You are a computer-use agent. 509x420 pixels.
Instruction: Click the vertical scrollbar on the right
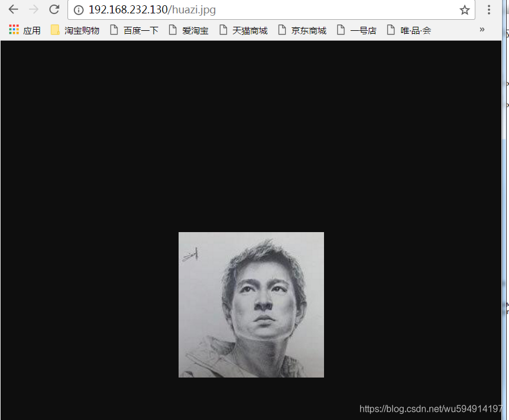pos(506,233)
